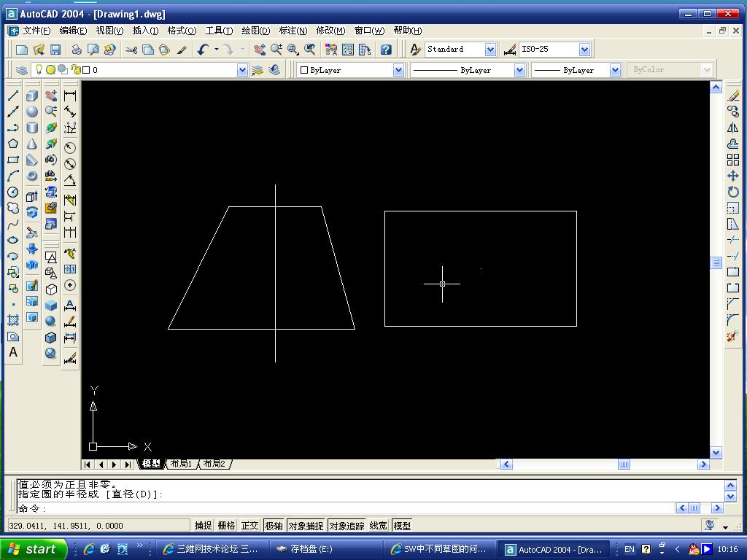Click the Rotate modify tool
This screenshot has width=747, height=560.
tap(733, 192)
